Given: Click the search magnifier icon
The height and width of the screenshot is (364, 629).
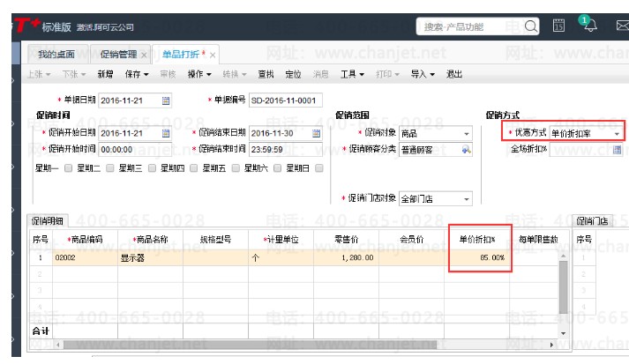Looking at the screenshot, I should 530,26.
